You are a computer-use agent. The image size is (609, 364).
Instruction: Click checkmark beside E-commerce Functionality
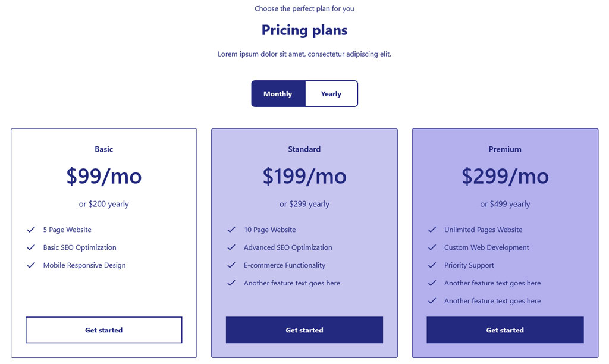pos(231,265)
